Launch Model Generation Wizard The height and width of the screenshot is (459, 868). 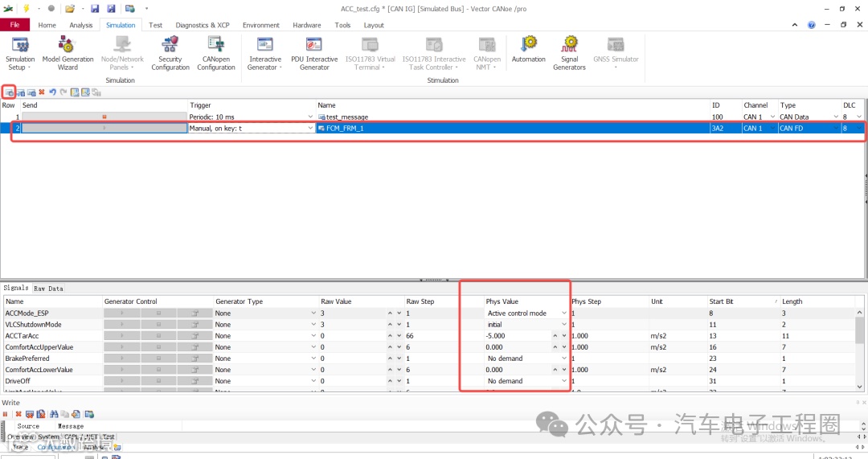point(68,53)
